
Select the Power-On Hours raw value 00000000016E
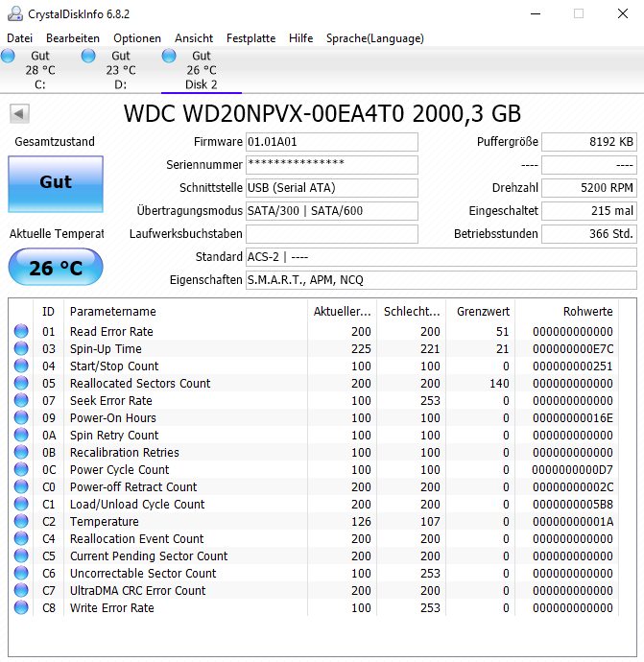(573, 418)
